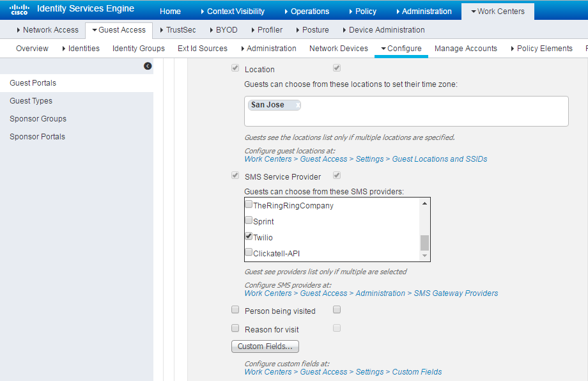Screen dimensions: 588x381
Task: Expand the TrustSec submenu
Action: tap(178, 29)
